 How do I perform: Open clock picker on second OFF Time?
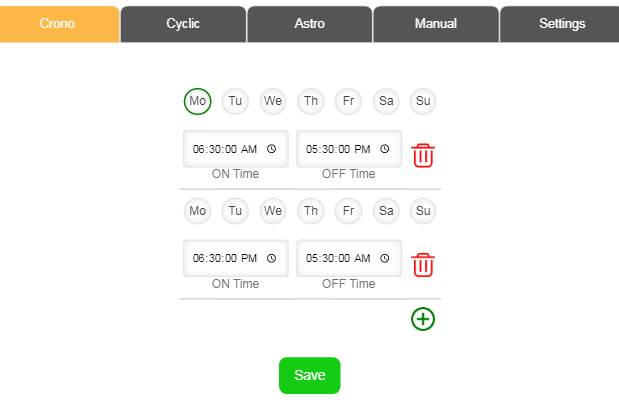(385, 259)
